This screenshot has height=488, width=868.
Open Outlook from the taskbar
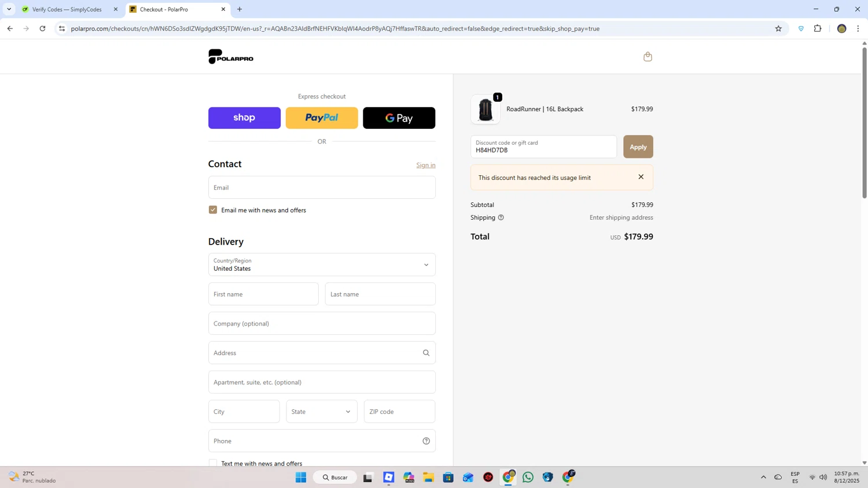point(468,477)
